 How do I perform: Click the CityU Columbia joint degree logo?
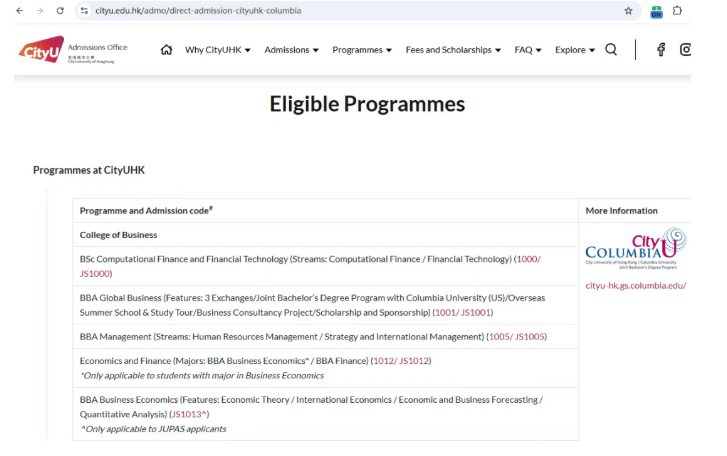click(x=635, y=249)
